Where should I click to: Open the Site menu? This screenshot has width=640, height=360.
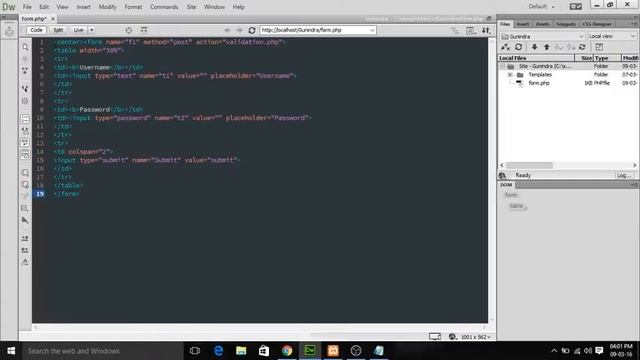(191, 7)
